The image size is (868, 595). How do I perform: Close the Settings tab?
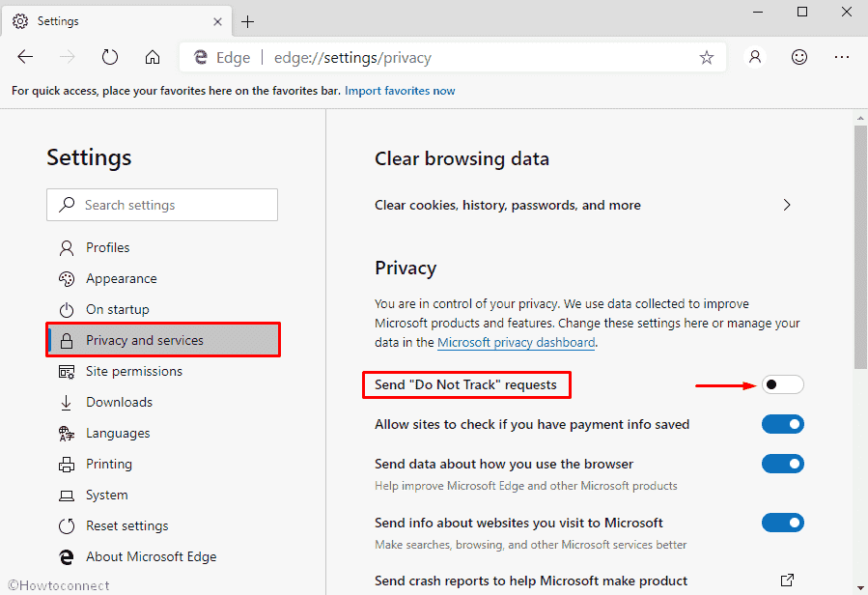(217, 21)
